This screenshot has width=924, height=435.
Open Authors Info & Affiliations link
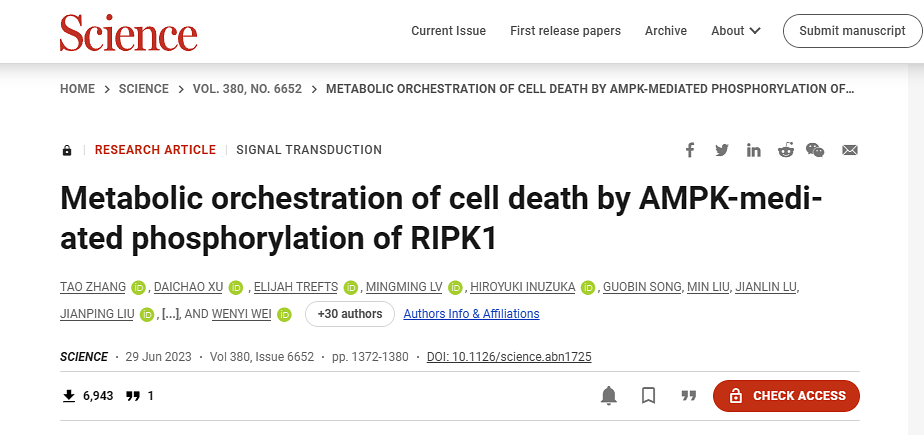pos(471,314)
